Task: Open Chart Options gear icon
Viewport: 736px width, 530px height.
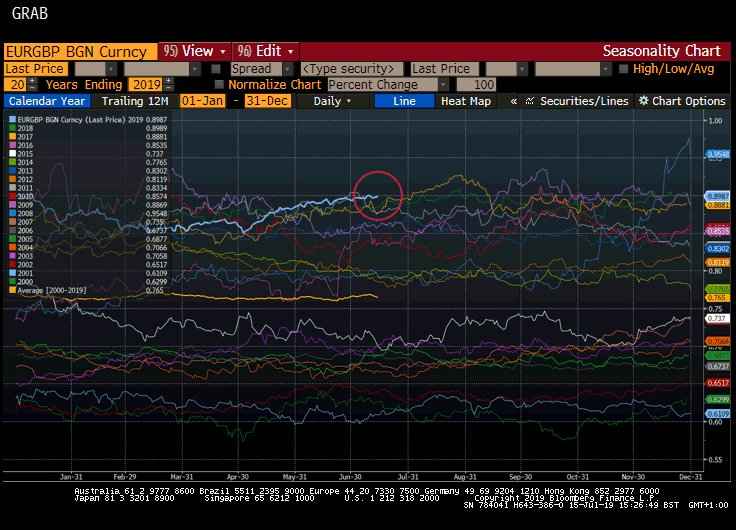Action: (644, 101)
